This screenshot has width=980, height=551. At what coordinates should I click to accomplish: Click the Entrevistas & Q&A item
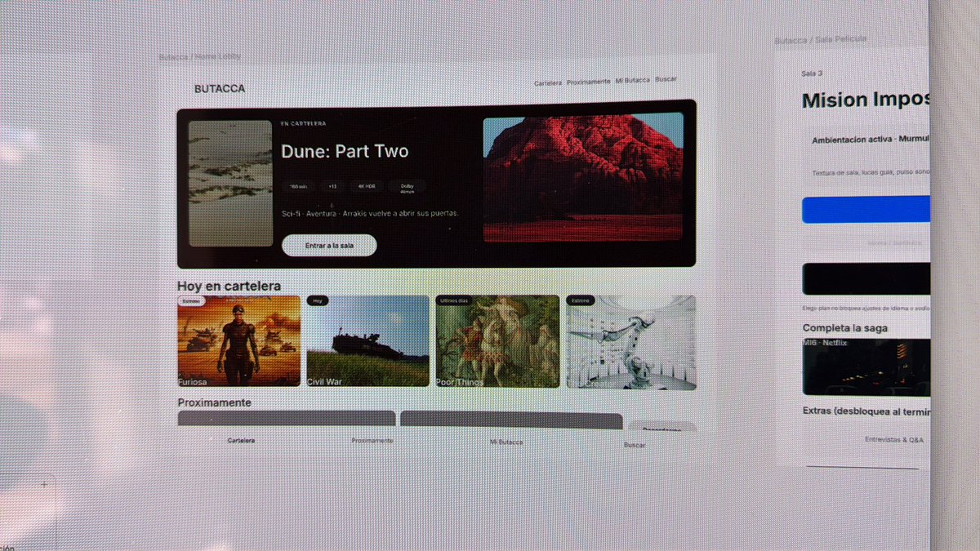(x=894, y=440)
